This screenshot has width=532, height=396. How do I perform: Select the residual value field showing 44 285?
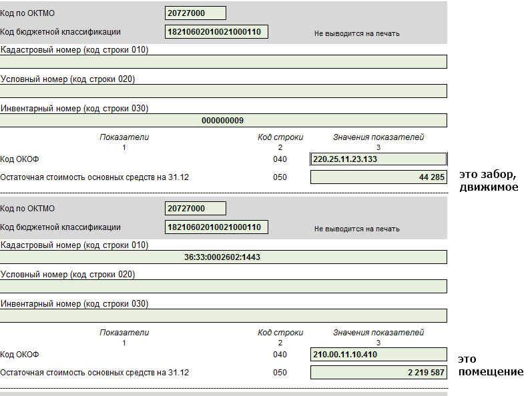(378, 177)
